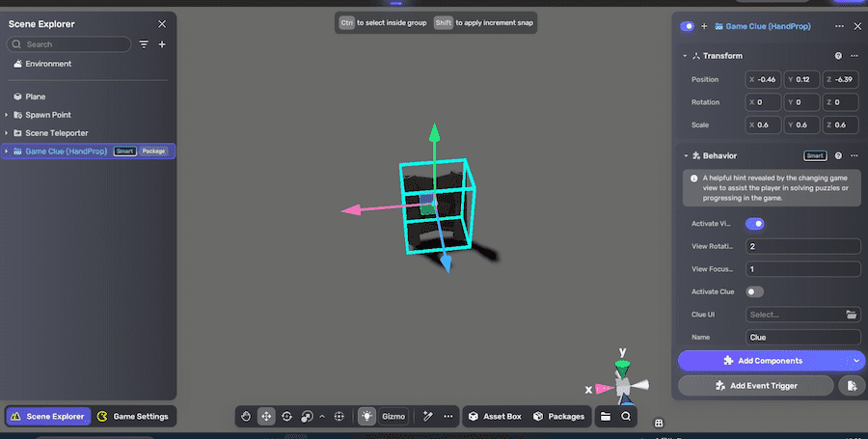Click the filter icon in Scene Explorer

[x=145, y=44]
